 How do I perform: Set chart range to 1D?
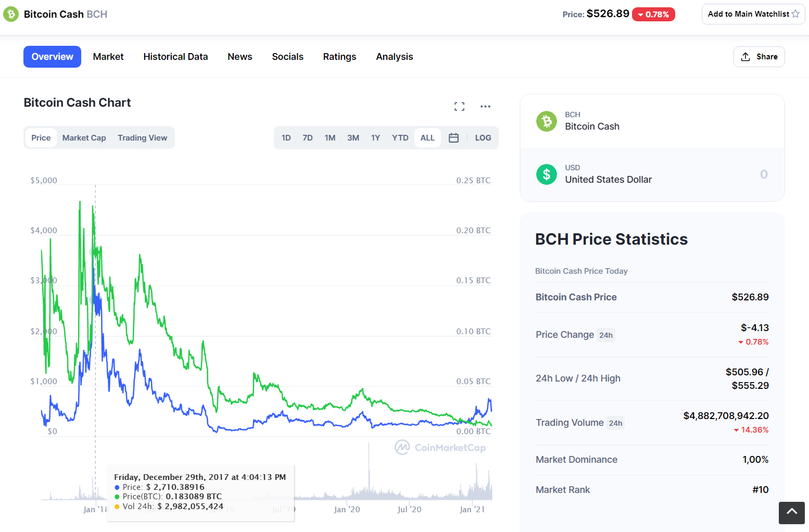(x=286, y=138)
